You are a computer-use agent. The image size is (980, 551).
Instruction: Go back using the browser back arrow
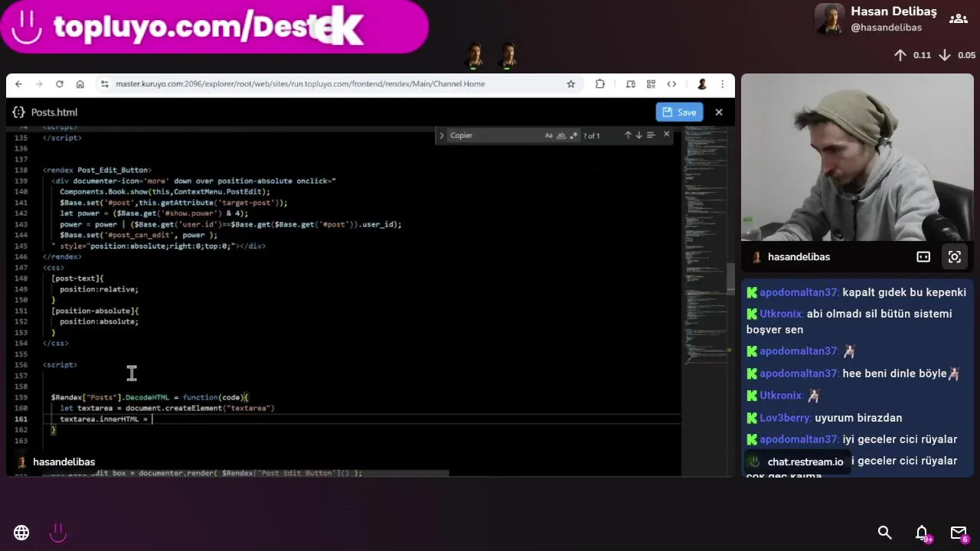click(19, 84)
